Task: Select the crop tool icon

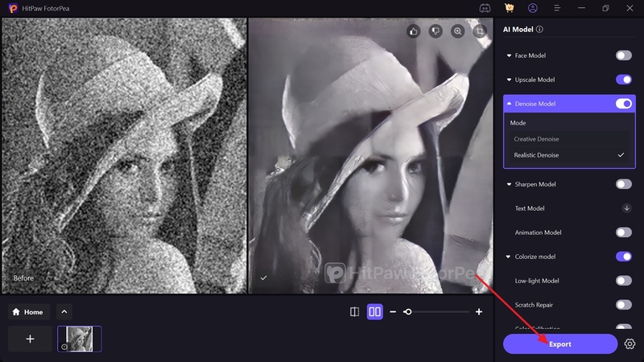Action: click(x=480, y=31)
